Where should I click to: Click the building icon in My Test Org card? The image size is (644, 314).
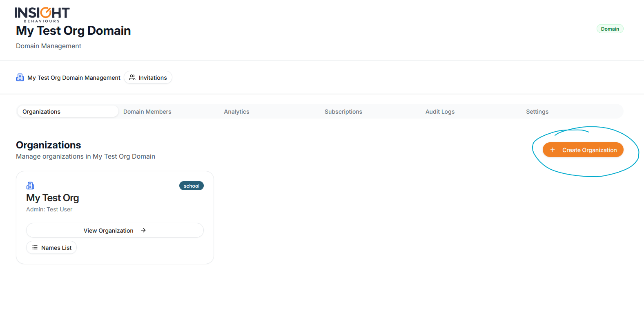[30, 186]
